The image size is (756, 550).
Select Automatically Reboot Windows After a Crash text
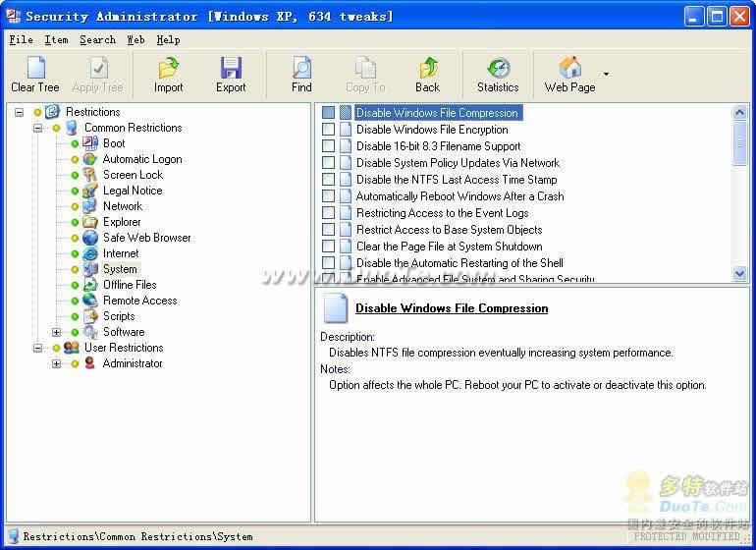459,196
